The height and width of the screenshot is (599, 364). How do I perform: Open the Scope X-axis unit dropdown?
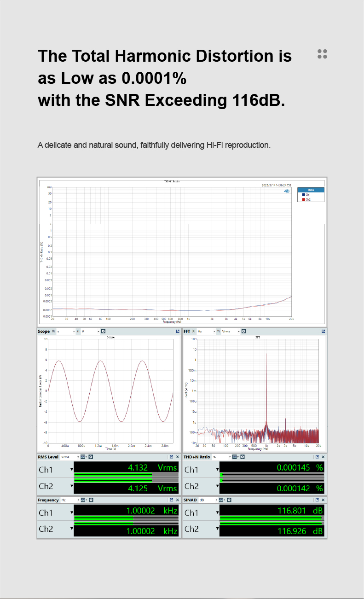click(65, 331)
